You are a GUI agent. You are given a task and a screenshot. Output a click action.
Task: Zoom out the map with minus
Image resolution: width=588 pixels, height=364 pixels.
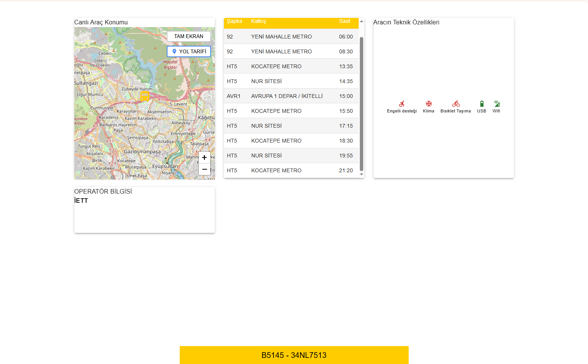[205, 169]
